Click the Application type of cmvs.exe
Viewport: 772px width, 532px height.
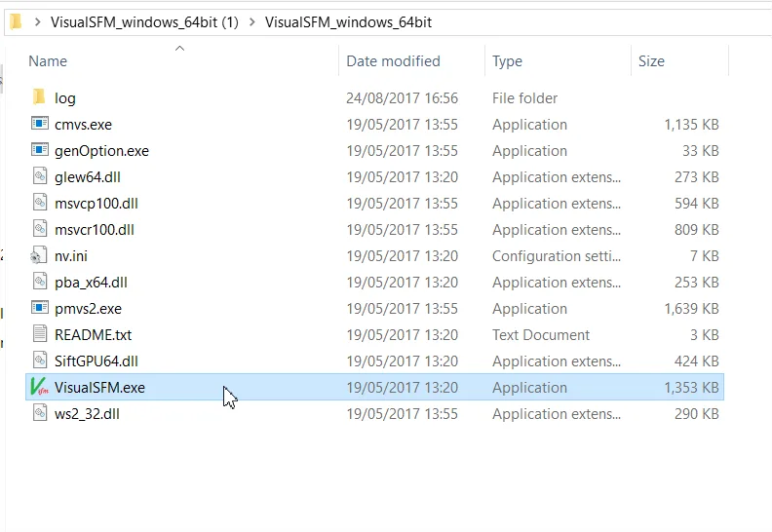pyautogui.click(x=529, y=125)
